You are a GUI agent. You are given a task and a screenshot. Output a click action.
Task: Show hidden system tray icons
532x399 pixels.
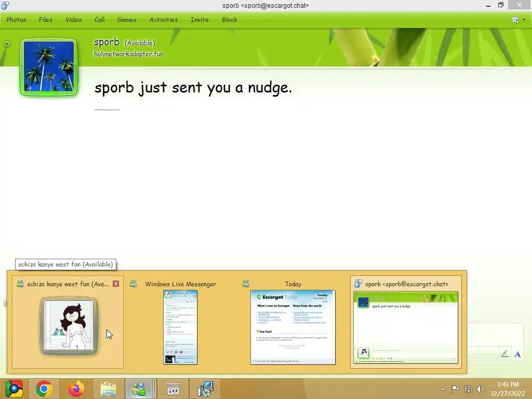click(x=443, y=389)
